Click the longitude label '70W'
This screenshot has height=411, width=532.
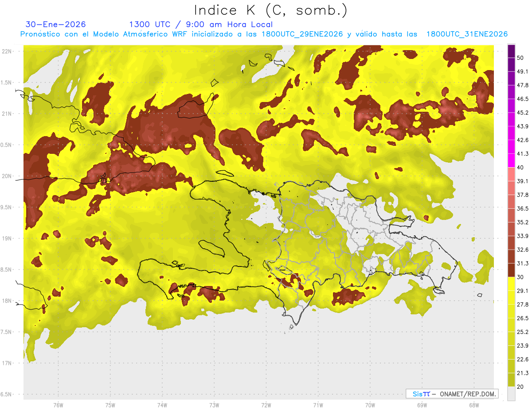pos(370,405)
